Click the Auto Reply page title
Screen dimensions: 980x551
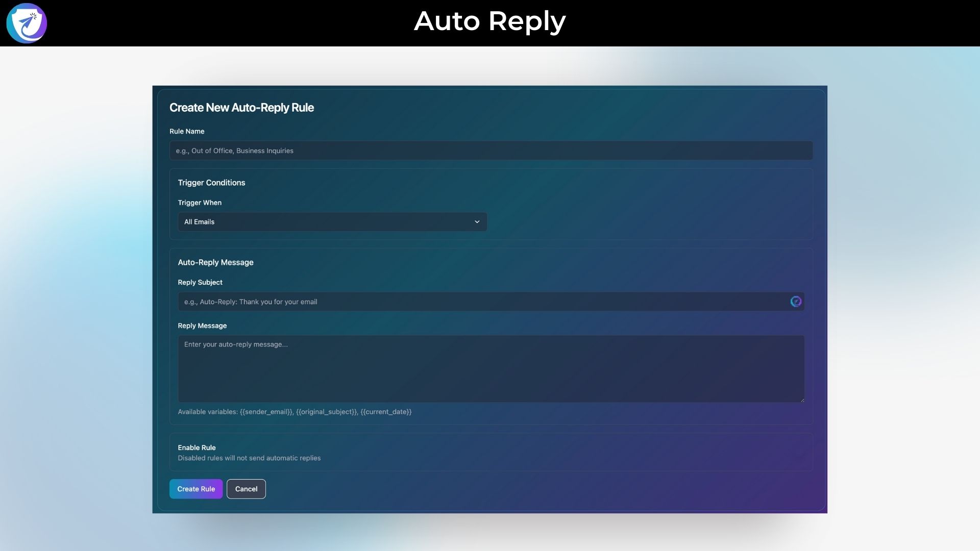click(489, 21)
